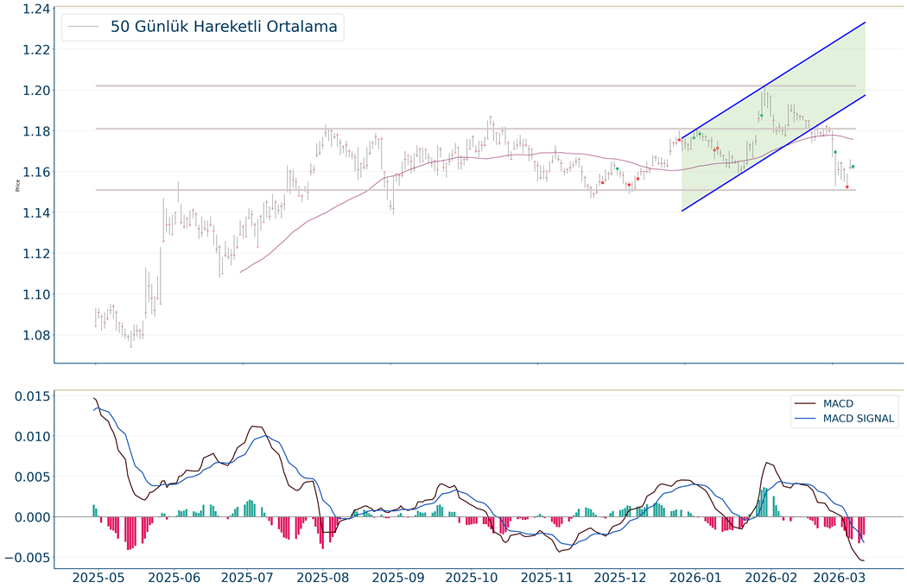
Task: Select the 1.24 price axis tick label
Action: (x=31, y=9)
